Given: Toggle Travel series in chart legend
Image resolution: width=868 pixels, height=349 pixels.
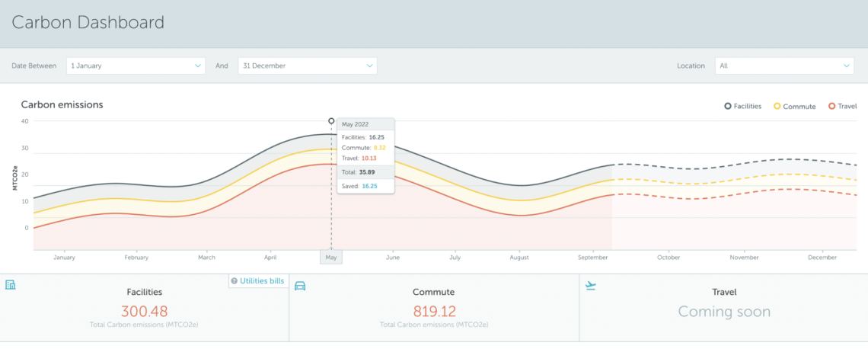Looking at the screenshot, I should pos(841,107).
